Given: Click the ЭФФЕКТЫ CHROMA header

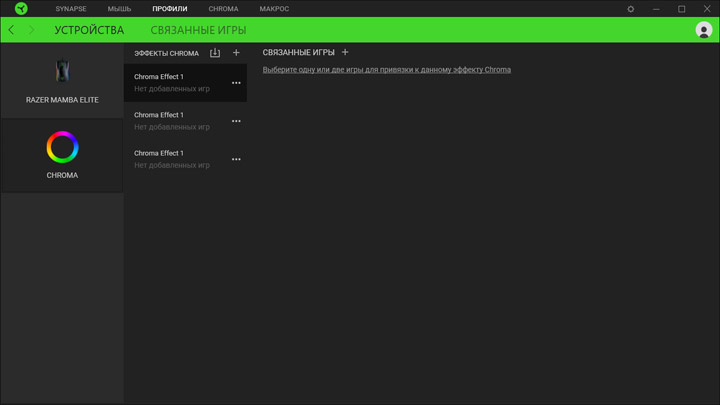Looking at the screenshot, I should pos(166,53).
